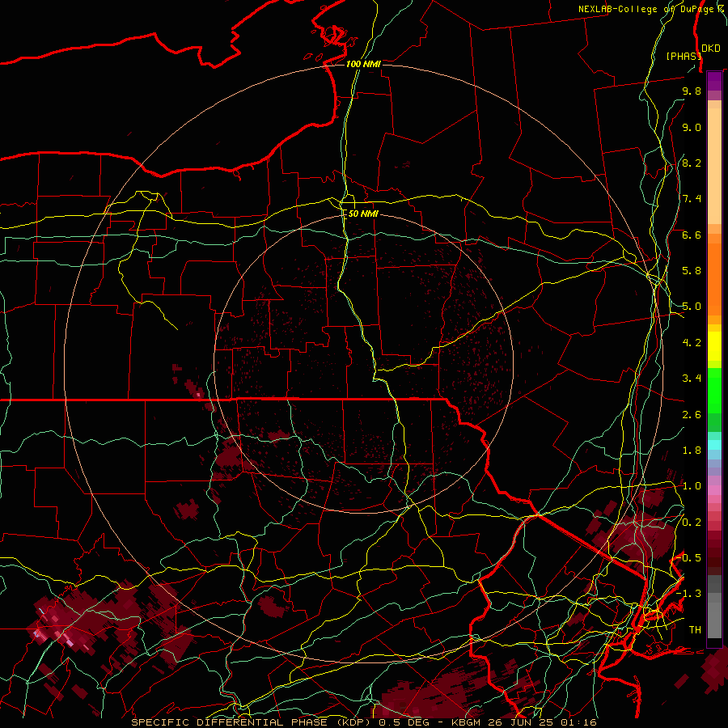
Task: Click the 8.2 value on the color scale
Action: coord(692,163)
